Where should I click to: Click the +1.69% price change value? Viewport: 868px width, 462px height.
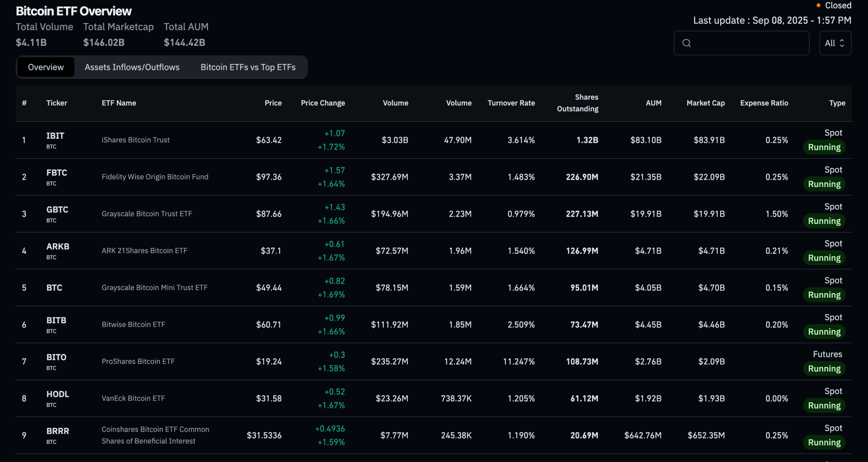pos(331,295)
